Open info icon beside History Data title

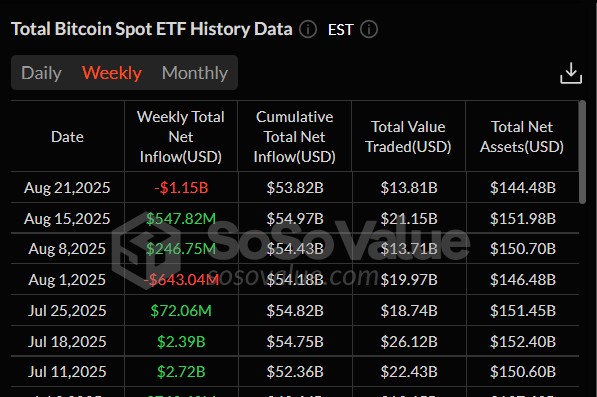point(308,29)
